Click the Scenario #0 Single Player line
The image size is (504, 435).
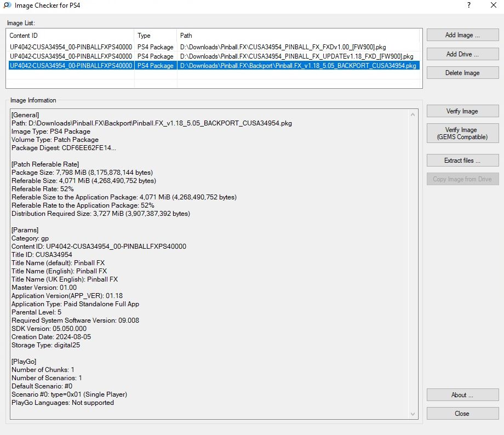pyautogui.click(x=69, y=394)
